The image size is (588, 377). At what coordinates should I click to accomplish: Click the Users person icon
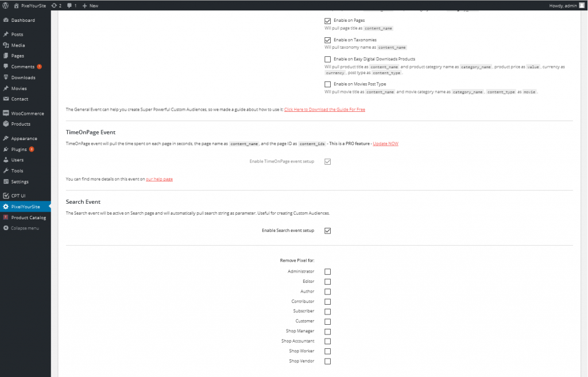click(x=6, y=160)
